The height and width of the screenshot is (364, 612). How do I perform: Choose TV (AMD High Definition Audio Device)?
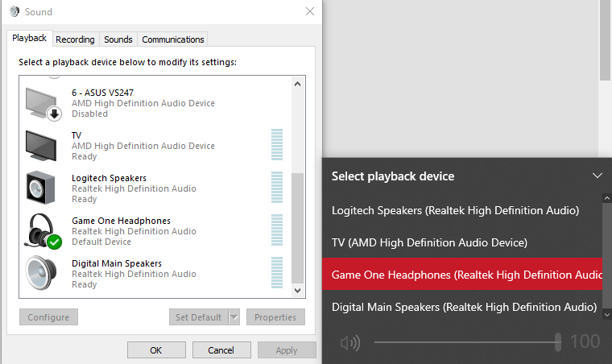[x=462, y=242]
